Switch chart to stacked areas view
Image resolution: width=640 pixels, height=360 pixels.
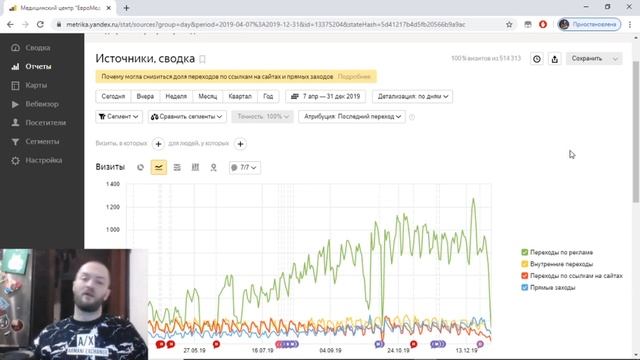click(x=177, y=167)
